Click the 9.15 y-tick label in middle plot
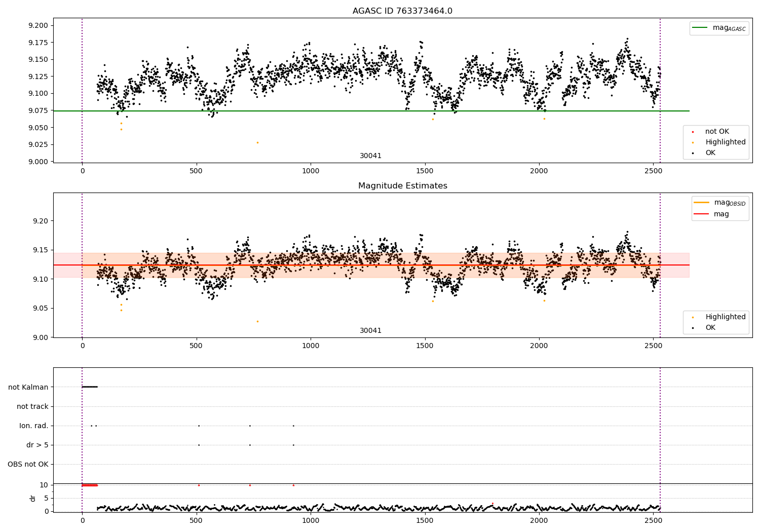Viewport: 760px width, 532px height. (40, 250)
